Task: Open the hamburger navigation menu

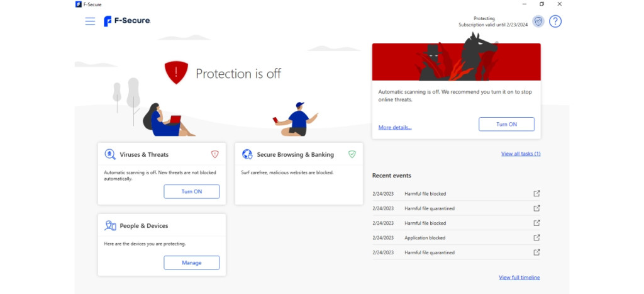Action: [90, 21]
